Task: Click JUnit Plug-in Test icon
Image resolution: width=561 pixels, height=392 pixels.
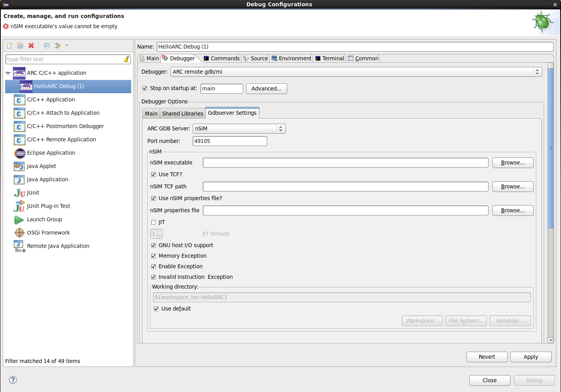Action: click(19, 206)
